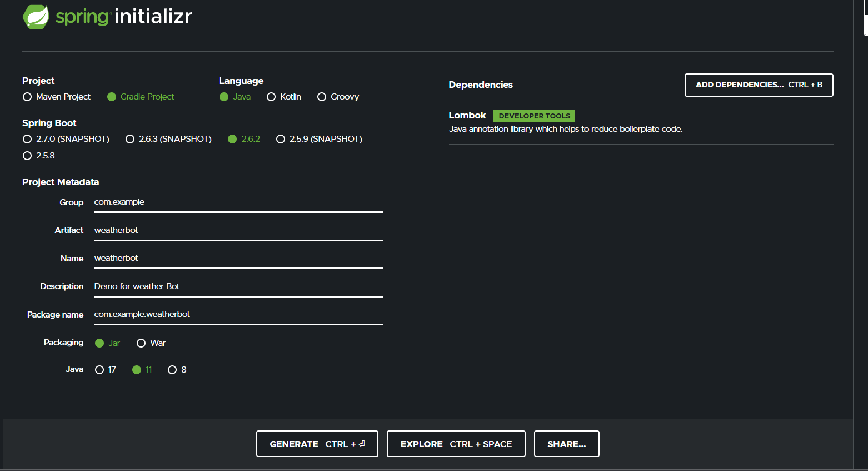Open the Add Dependencies dialog
This screenshot has height=471, width=868.
coord(759,85)
